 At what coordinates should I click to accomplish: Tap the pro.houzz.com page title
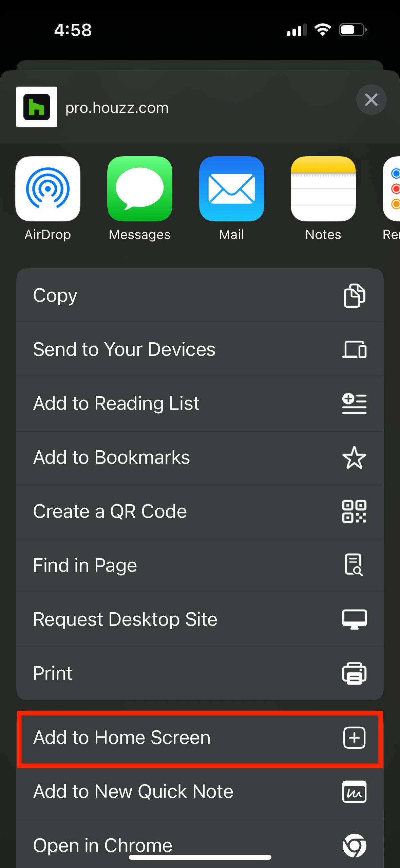117,108
